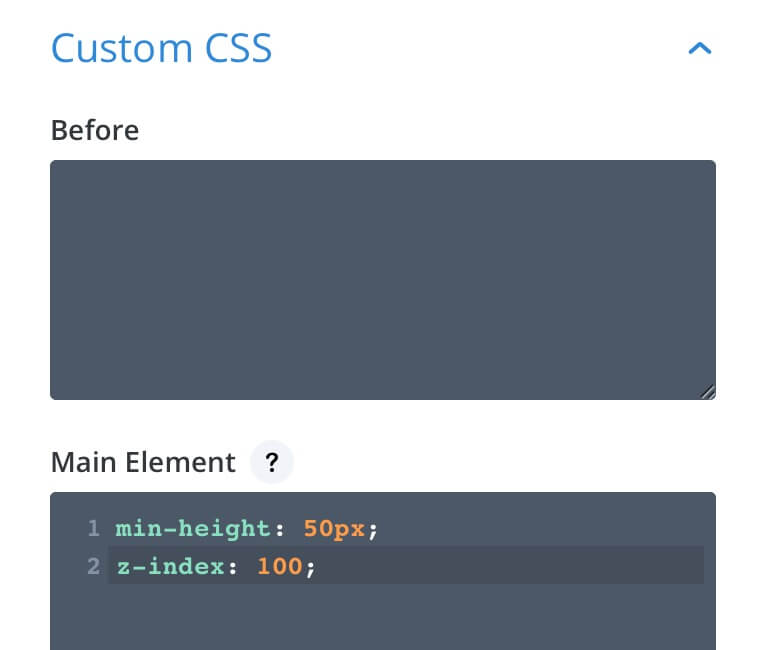
Task: Click blank space at end of line 1
Action: tap(540, 528)
